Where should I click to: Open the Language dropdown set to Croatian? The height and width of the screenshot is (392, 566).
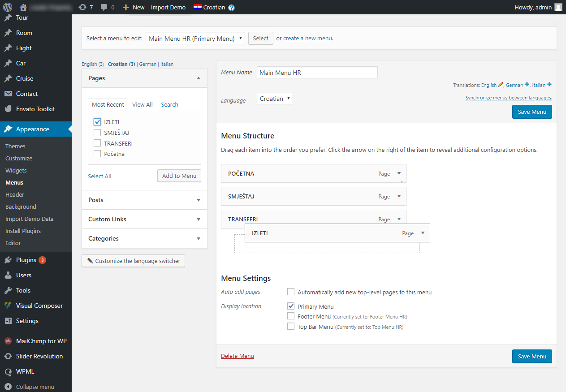(275, 99)
